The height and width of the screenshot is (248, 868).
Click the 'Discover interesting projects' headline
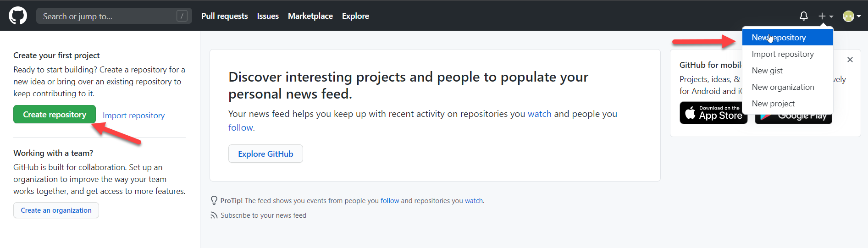pos(408,85)
